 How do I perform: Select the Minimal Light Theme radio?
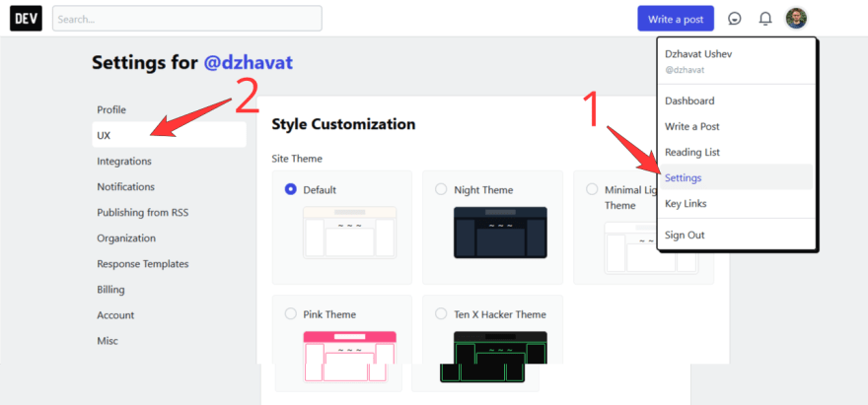coord(592,189)
